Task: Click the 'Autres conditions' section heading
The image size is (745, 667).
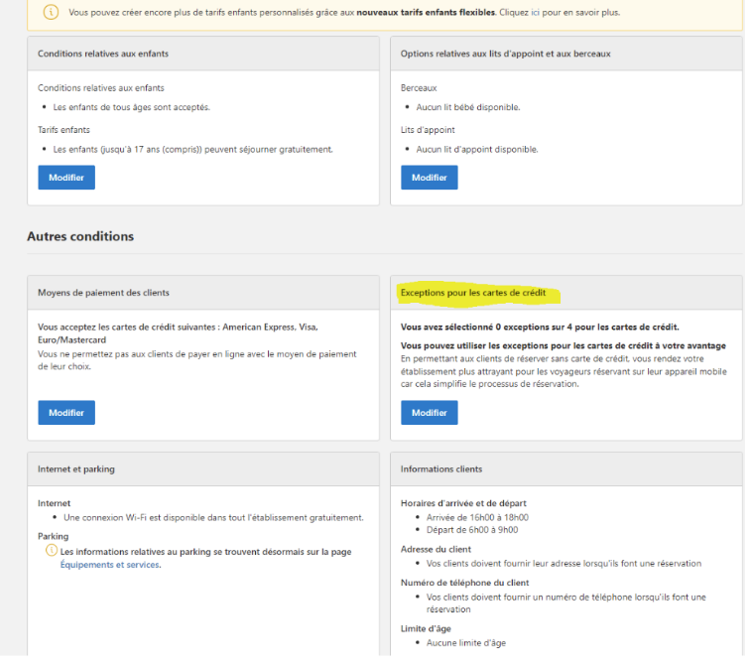Action: [80, 237]
